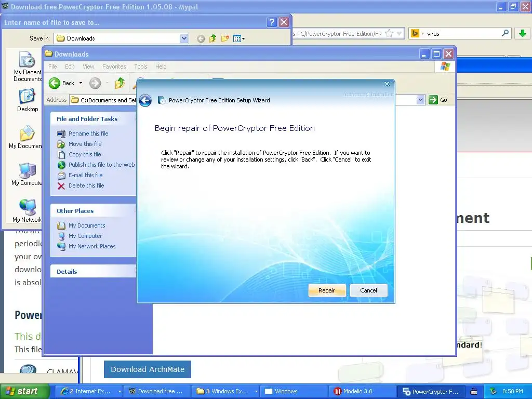Open the View menu icon in Save dialog
532x399 pixels.
coord(239,38)
